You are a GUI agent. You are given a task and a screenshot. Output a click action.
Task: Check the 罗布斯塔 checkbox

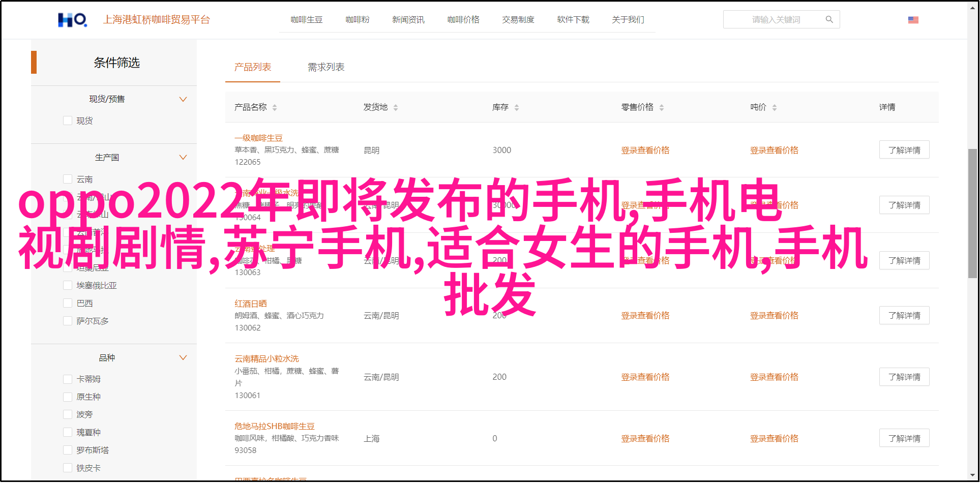click(68, 450)
